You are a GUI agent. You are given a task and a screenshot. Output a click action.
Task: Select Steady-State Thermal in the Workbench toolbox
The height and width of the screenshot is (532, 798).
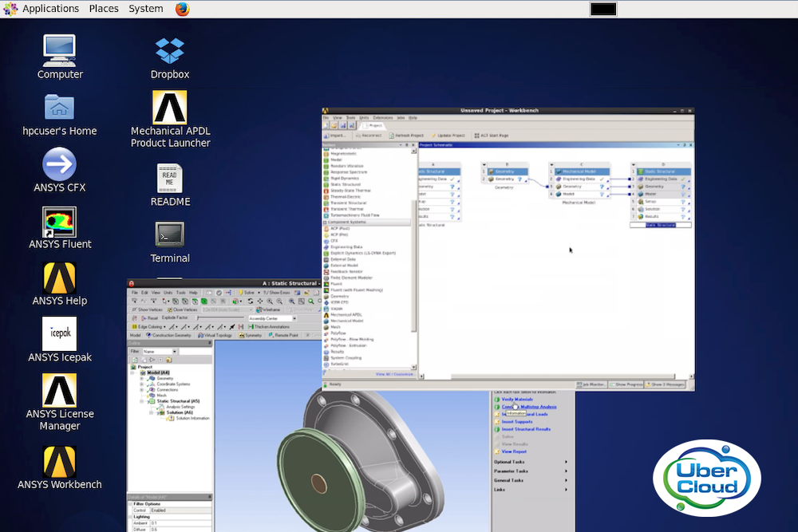(x=350, y=191)
